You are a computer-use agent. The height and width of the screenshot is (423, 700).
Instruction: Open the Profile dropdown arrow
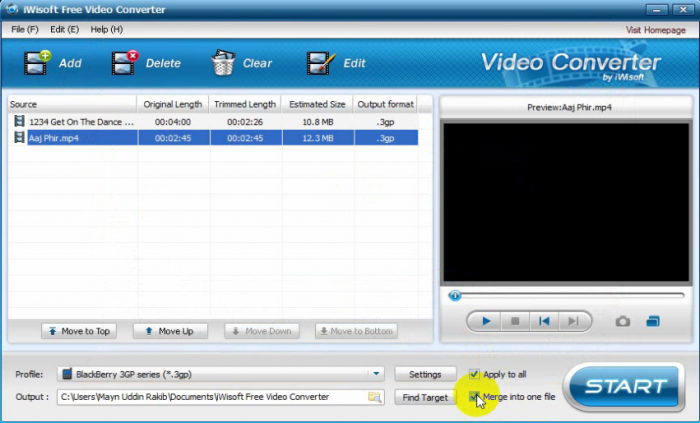pos(376,374)
